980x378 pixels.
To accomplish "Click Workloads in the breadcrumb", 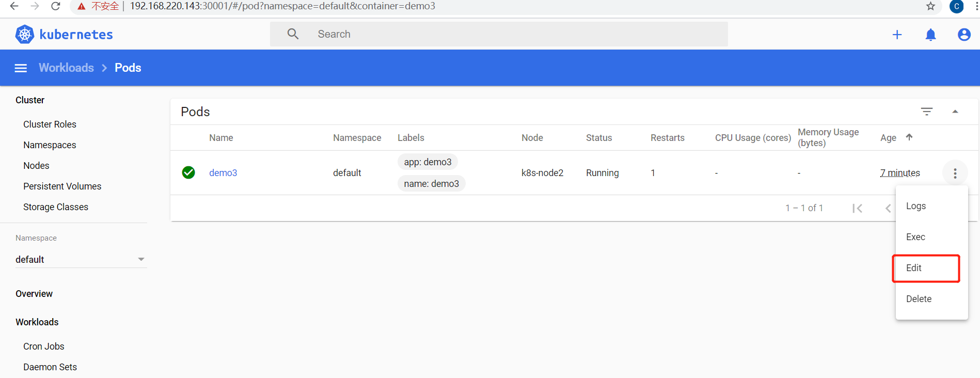I will pos(66,68).
